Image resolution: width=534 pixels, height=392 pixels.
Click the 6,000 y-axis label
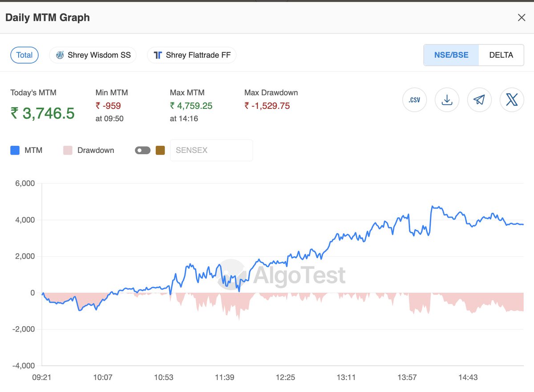25,184
